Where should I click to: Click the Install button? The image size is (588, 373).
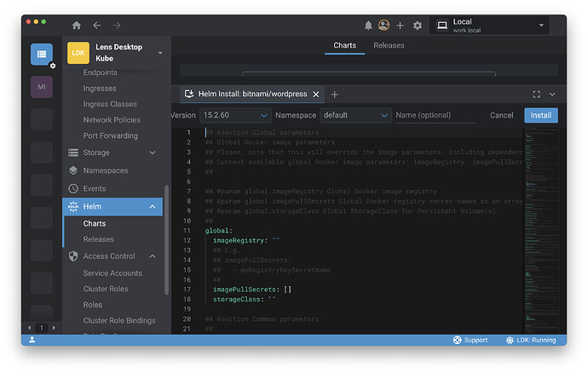(x=540, y=115)
